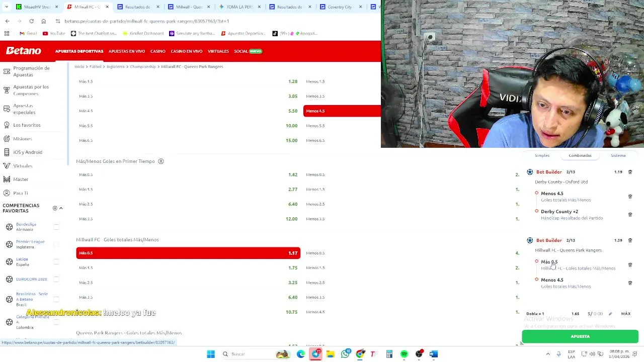Image resolution: width=644 pixels, height=362 pixels.
Task: Open info icon beside Goles en Primer Tiempo
Action: [x=161, y=161]
